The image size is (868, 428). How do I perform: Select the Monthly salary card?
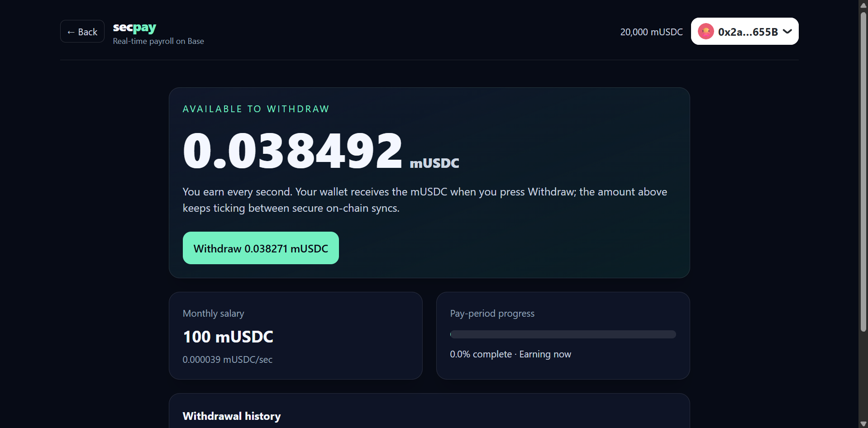296,336
